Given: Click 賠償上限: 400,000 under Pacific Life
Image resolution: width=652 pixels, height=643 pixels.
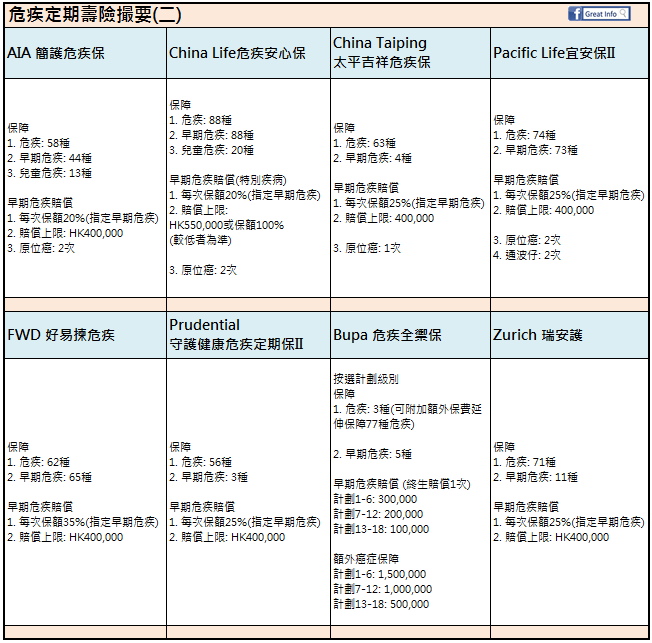Looking at the screenshot, I should pyautogui.click(x=544, y=210).
